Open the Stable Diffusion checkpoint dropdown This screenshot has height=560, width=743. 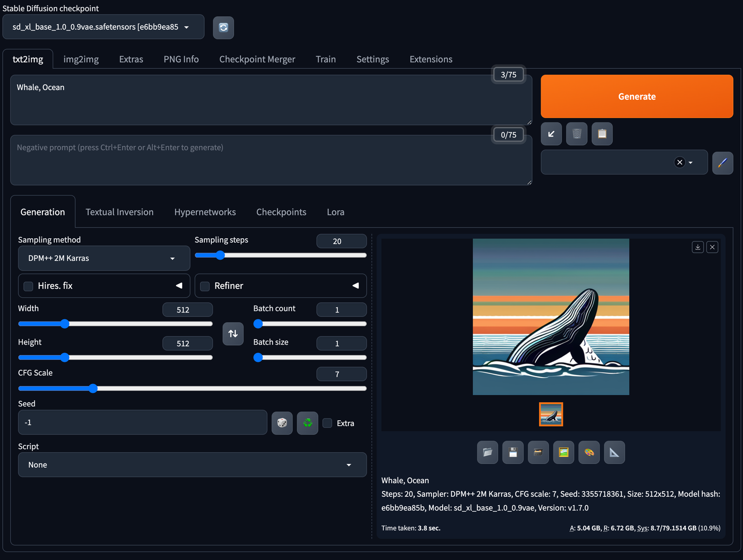tap(103, 27)
